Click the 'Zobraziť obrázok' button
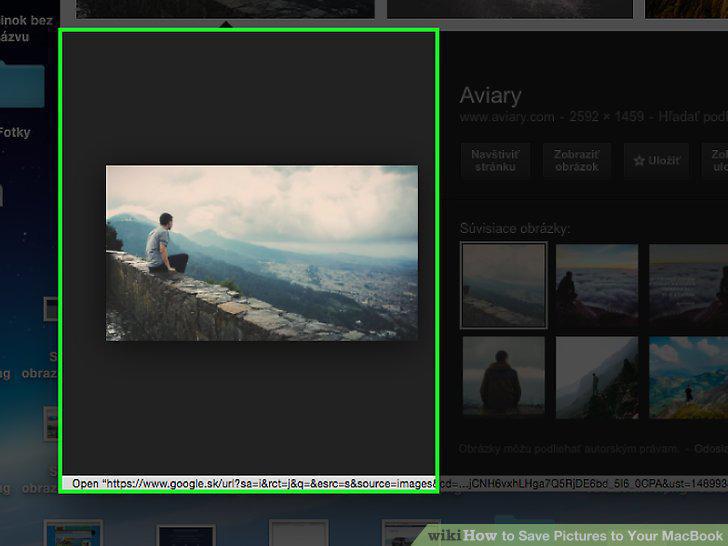This screenshot has height=546, width=728. tap(577, 161)
